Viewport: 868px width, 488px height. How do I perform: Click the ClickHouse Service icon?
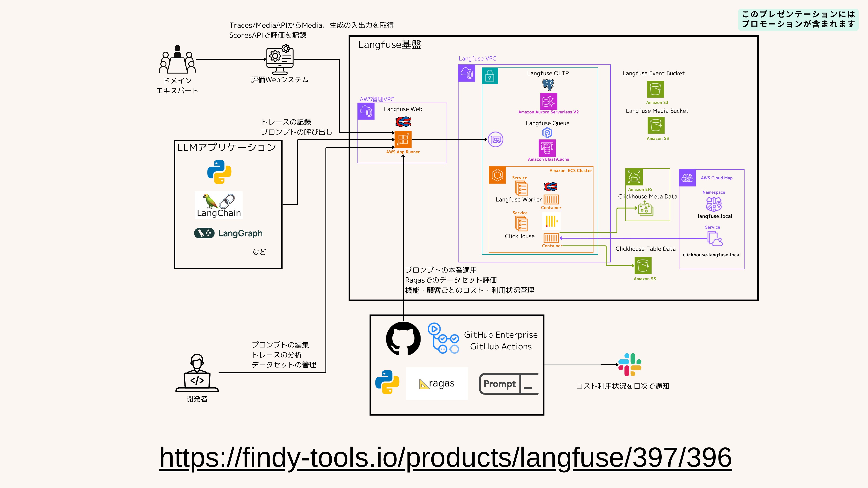pos(521,224)
